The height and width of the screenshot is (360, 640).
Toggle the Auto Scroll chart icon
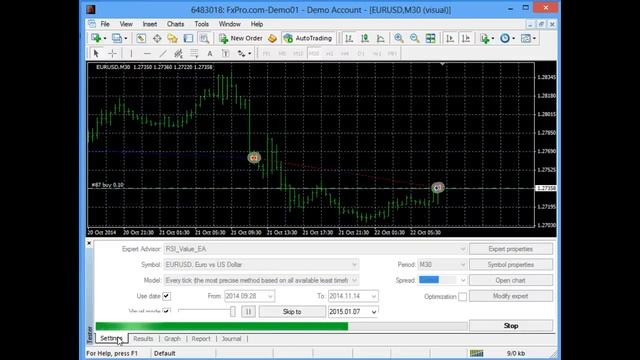[450, 38]
